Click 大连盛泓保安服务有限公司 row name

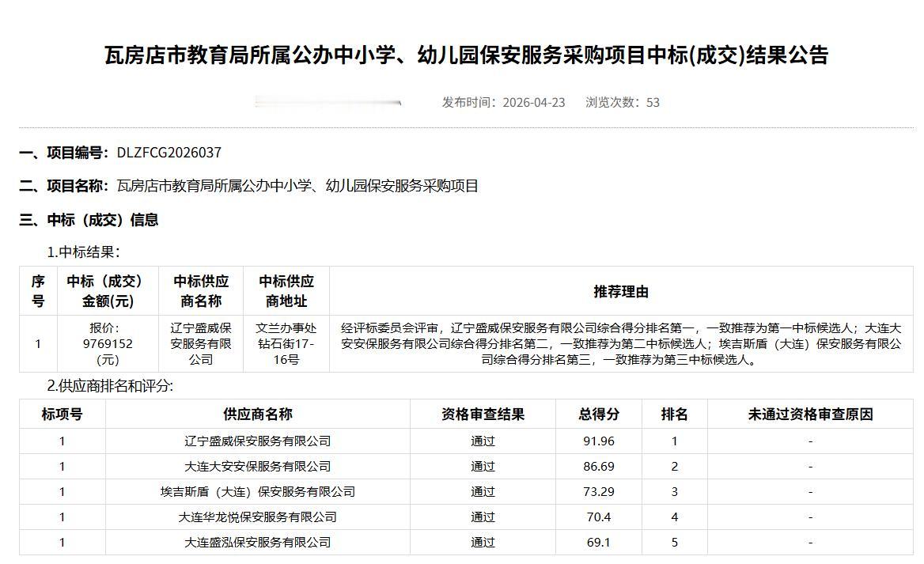pos(258,542)
